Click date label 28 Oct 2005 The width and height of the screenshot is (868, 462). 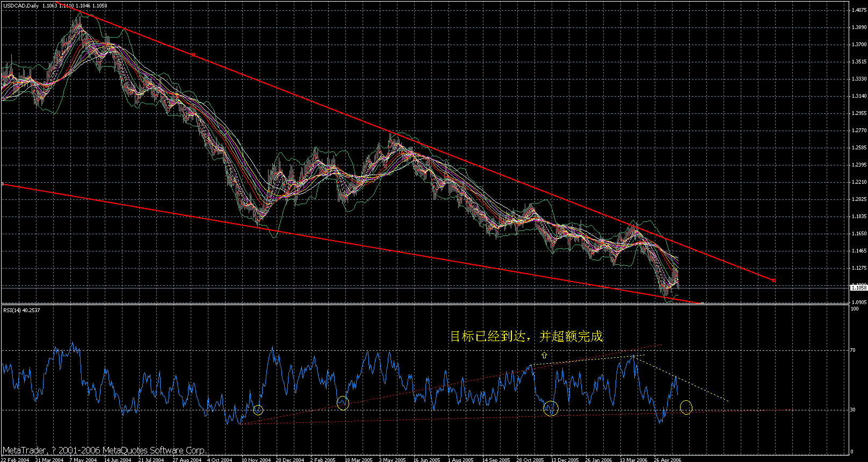[x=531, y=459]
